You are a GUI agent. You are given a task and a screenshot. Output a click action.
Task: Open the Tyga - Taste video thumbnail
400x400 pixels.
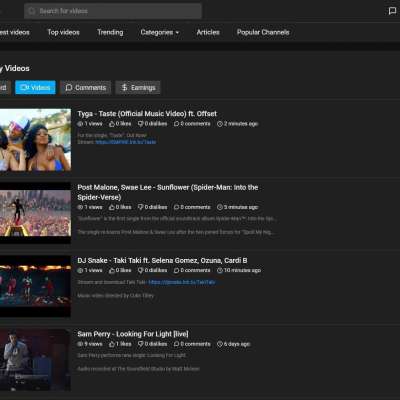pyautogui.click(x=35, y=140)
